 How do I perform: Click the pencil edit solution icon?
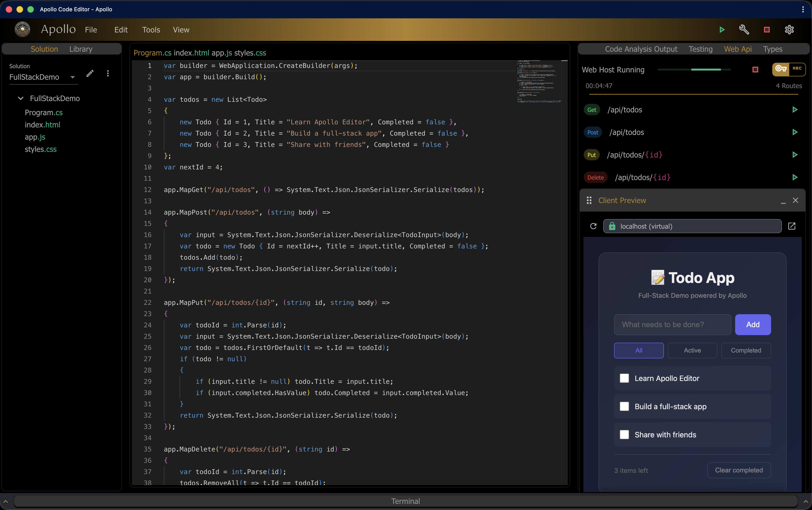coord(90,74)
